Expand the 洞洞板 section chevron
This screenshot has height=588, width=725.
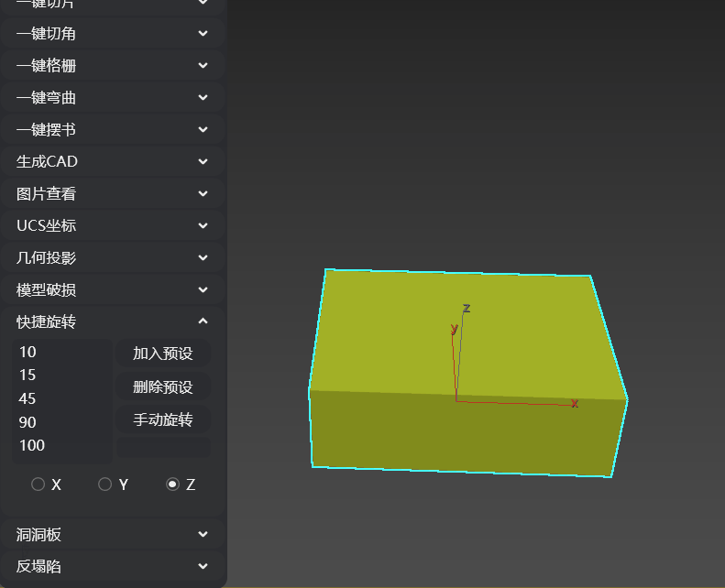click(203, 534)
